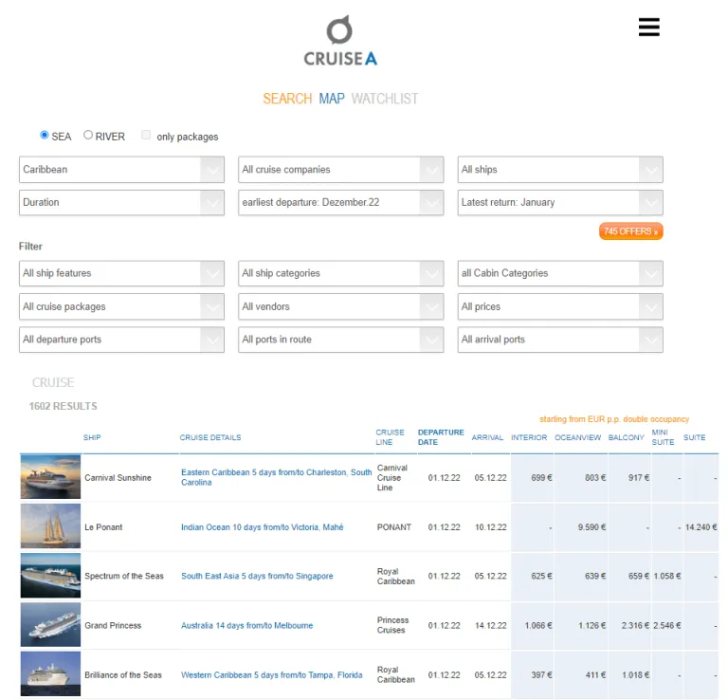
Task: Open the All departure ports dropdown
Action: tap(121, 340)
